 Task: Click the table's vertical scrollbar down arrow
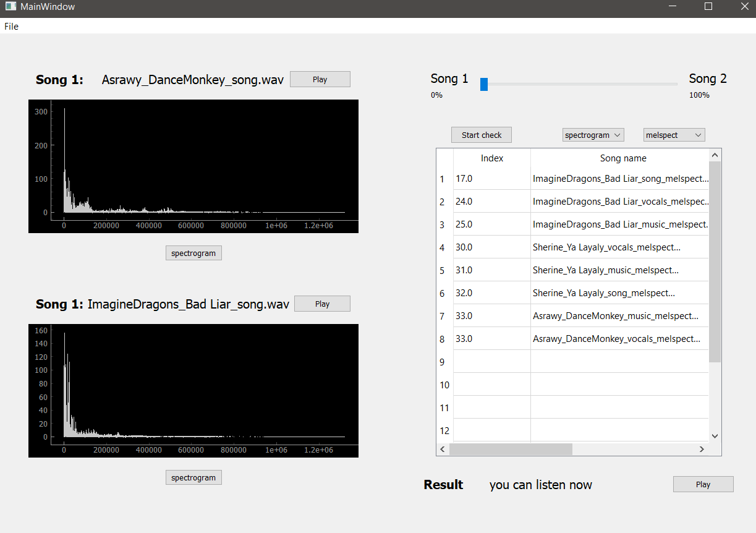click(715, 436)
